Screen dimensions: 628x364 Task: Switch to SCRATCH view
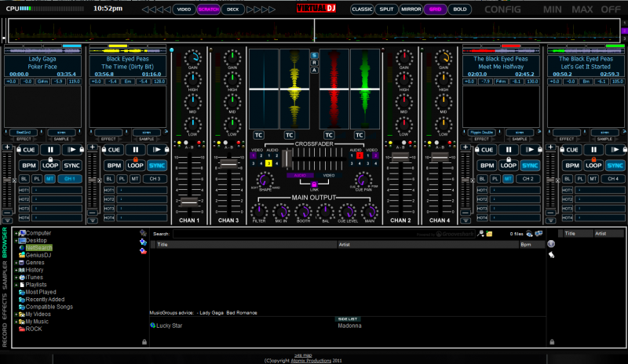[x=208, y=9]
